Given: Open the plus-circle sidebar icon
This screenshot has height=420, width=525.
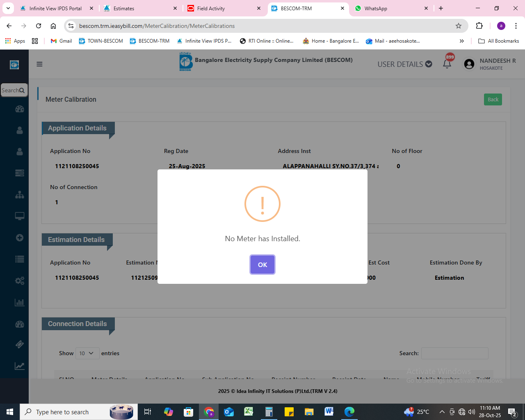Looking at the screenshot, I should tap(19, 238).
